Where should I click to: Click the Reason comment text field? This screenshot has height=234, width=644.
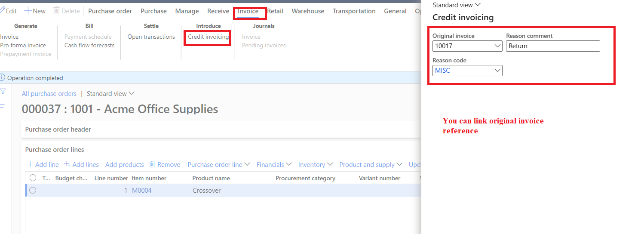click(x=552, y=46)
